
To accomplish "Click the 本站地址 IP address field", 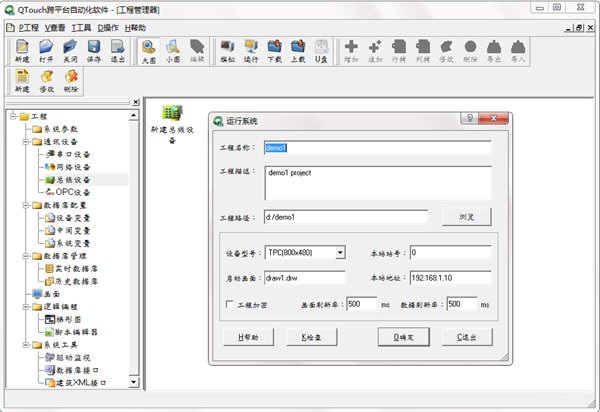I will pos(450,278).
